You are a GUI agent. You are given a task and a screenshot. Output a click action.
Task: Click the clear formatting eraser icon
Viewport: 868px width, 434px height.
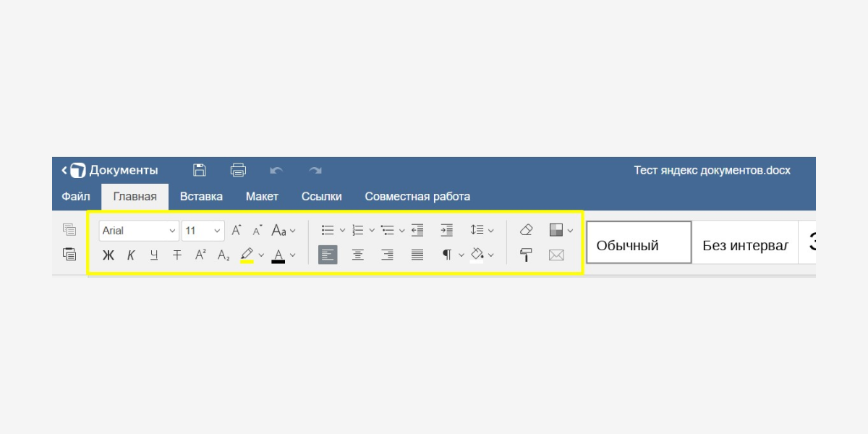(526, 230)
